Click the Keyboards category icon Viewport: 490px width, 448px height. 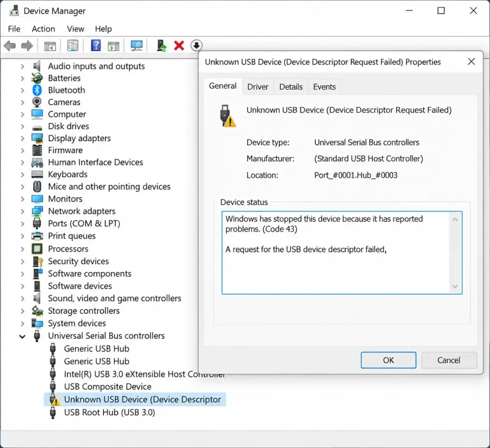point(37,174)
